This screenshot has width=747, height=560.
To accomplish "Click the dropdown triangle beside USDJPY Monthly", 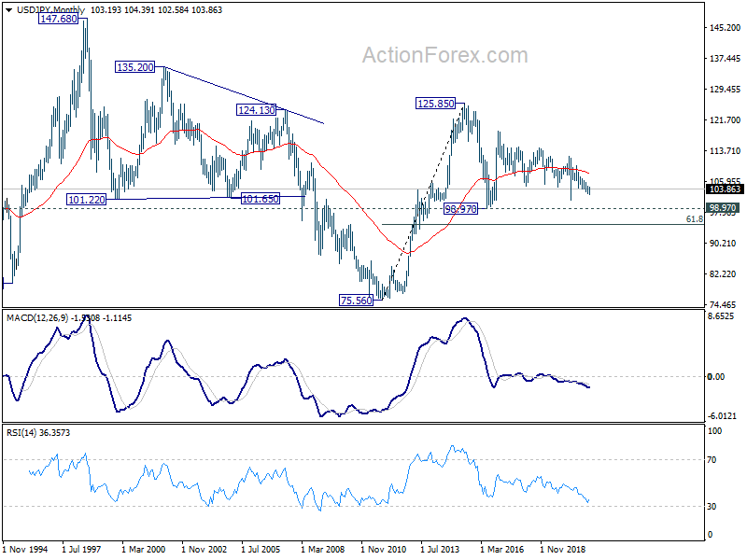I will pos(8,10).
